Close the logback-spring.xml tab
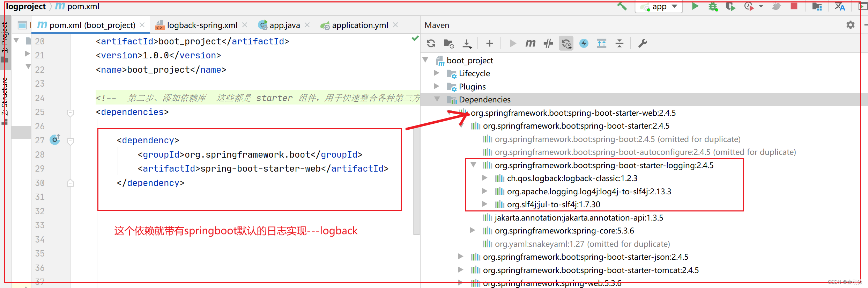Viewport: 868px width, 288px height. pos(245,25)
